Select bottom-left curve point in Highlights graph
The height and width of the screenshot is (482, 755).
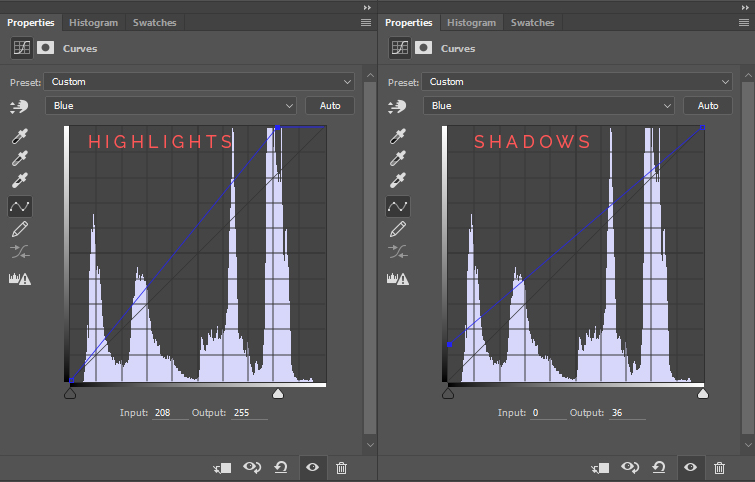click(71, 380)
